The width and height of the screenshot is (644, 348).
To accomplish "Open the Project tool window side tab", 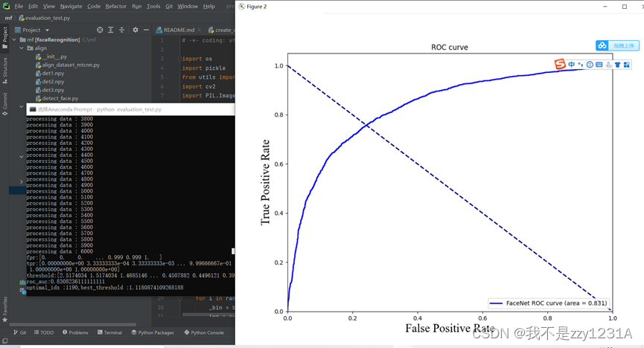I will tap(5, 38).
